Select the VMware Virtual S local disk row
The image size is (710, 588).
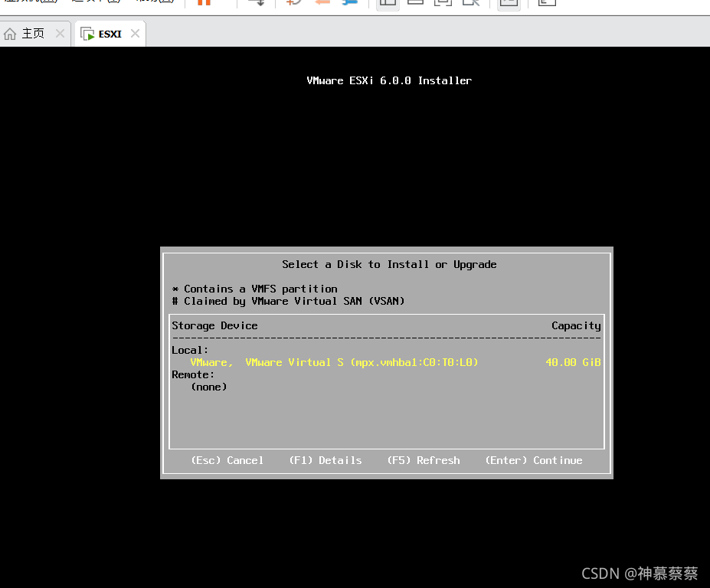386,363
